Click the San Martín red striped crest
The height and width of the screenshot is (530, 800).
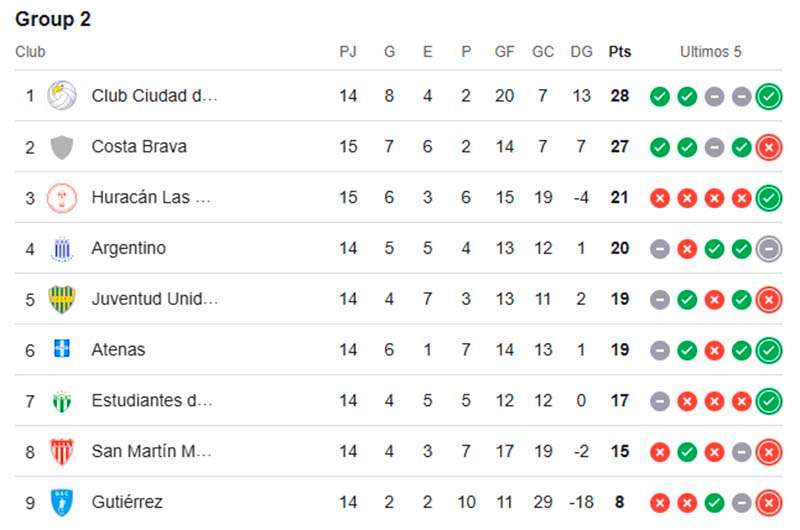point(62,451)
